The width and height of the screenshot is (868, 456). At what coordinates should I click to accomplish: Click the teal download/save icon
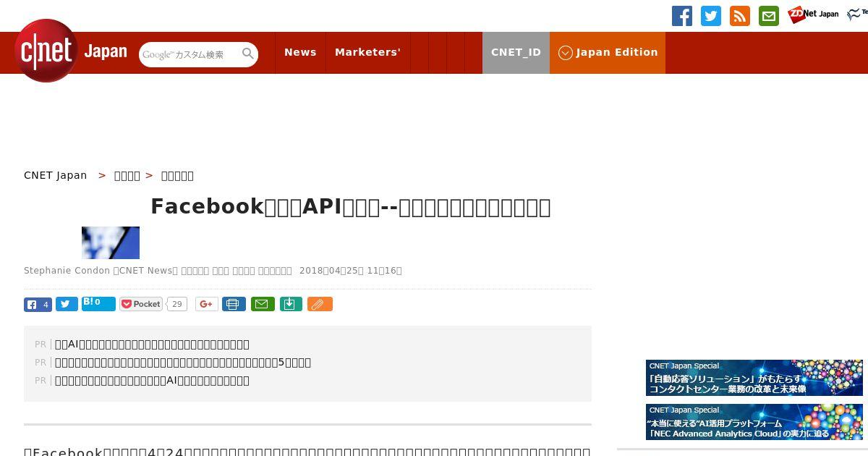[290, 304]
